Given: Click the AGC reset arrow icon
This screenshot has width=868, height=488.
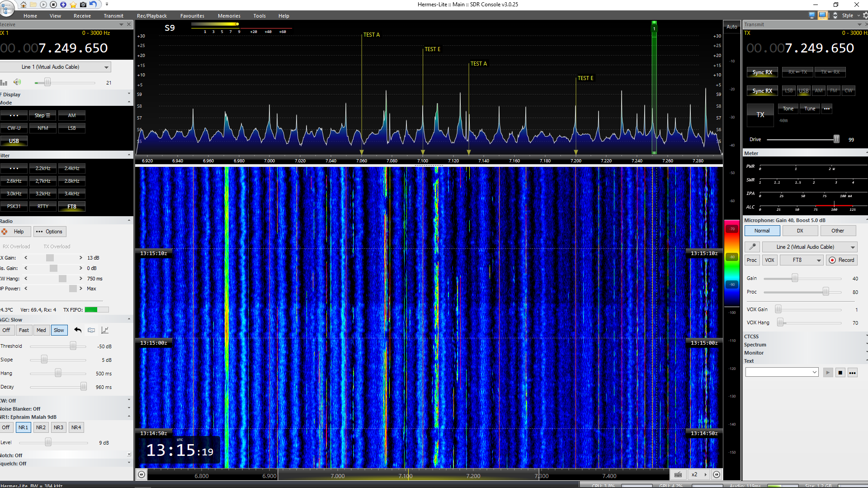Looking at the screenshot, I should 78,330.
